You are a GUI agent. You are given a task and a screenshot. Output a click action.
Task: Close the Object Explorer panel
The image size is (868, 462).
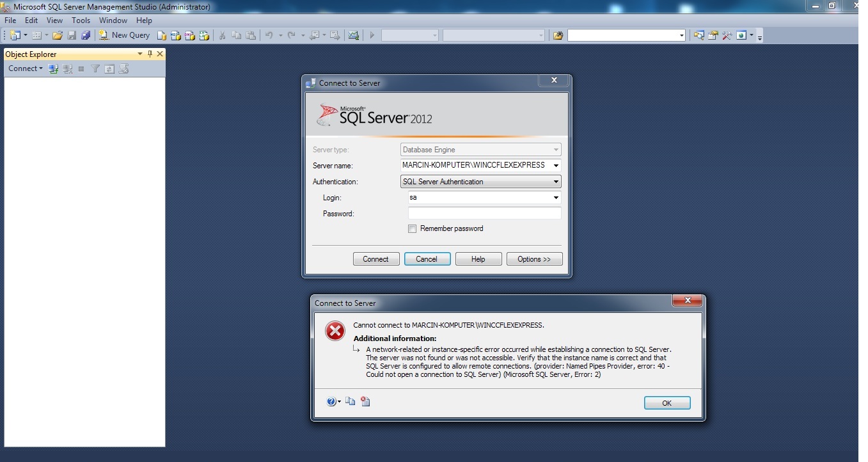[160, 54]
